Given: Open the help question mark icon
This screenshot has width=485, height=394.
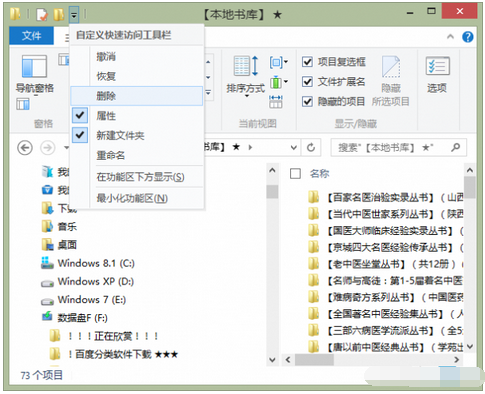Looking at the screenshot, I should (x=468, y=37).
